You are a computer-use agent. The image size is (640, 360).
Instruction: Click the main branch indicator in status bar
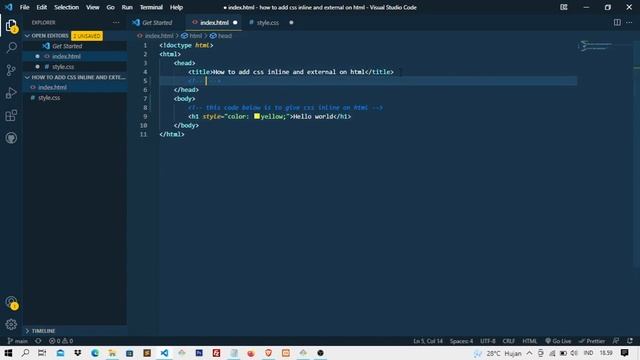click(x=18, y=341)
